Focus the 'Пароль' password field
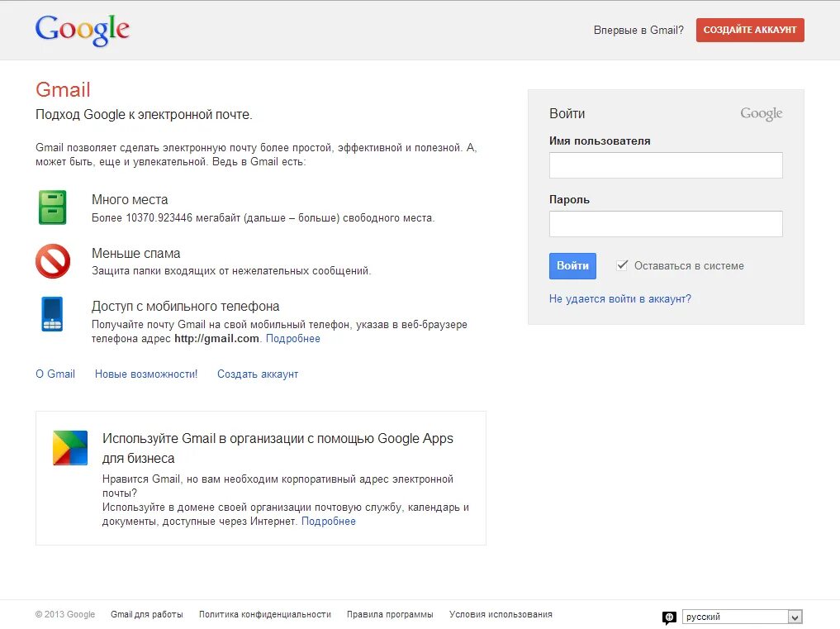This screenshot has width=840, height=629. pyautogui.click(x=666, y=224)
